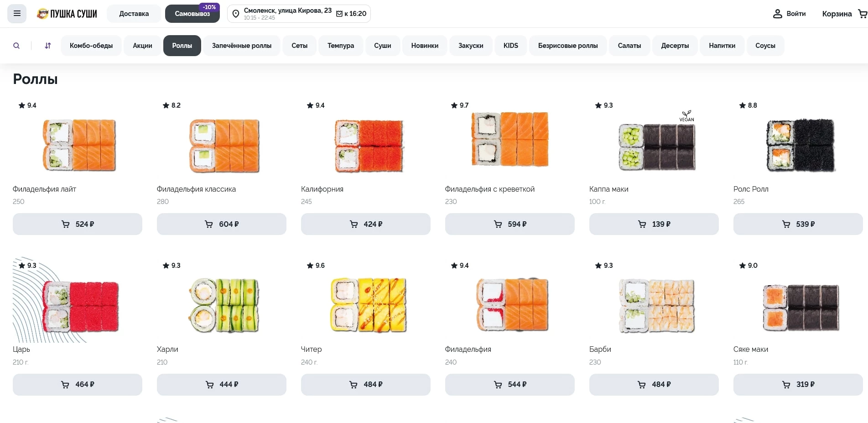Switch to the Запечённые роллы tab
The width and height of the screenshot is (868, 423).
[241, 46]
